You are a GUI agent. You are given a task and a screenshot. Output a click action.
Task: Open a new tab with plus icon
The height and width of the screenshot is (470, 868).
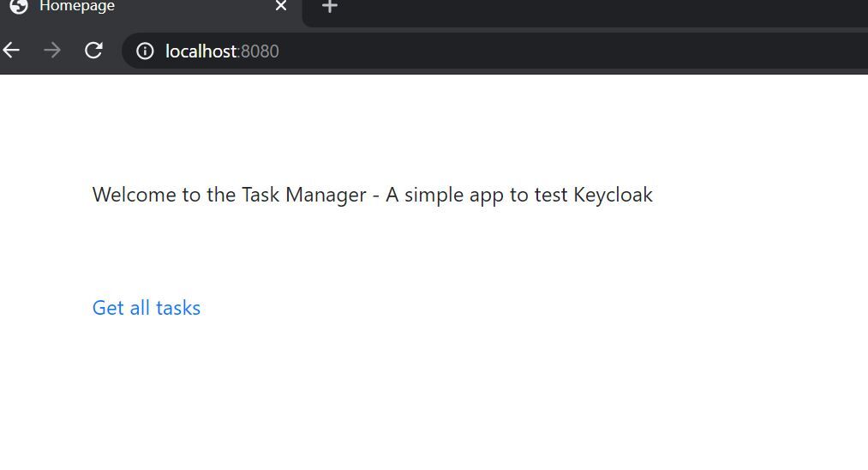330,7
